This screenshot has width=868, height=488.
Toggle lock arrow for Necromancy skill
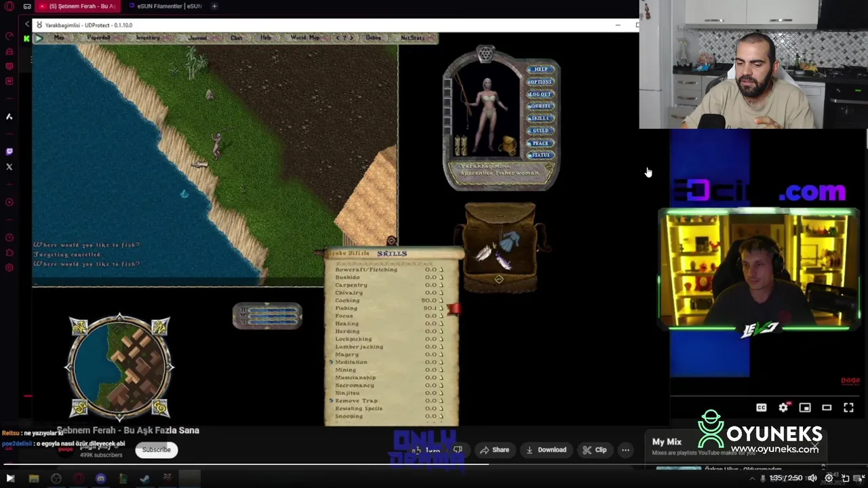(x=441, y=386)
